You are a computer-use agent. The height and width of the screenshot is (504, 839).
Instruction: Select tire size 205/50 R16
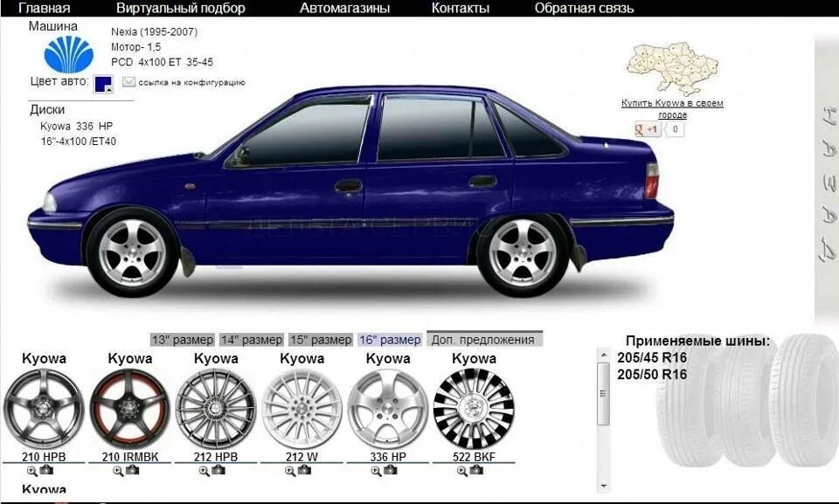tap(652, 375)
